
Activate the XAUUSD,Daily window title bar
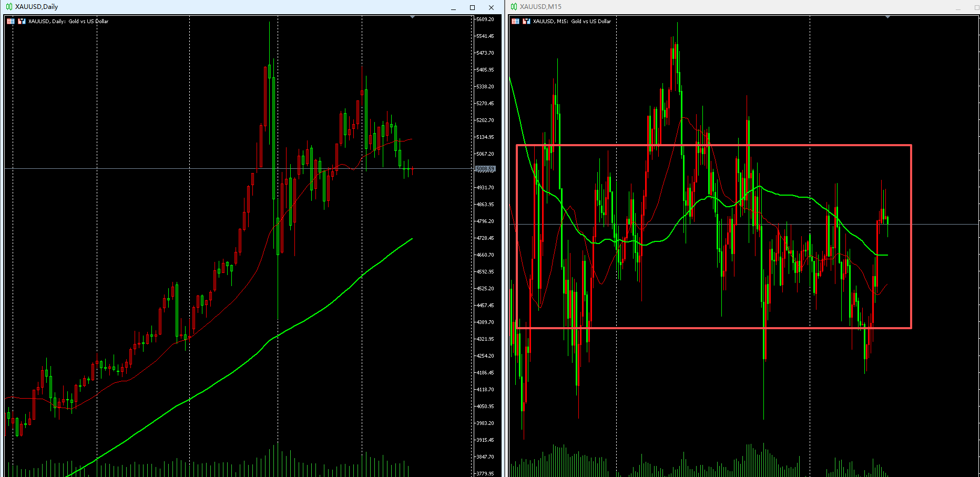click(210, 7)
